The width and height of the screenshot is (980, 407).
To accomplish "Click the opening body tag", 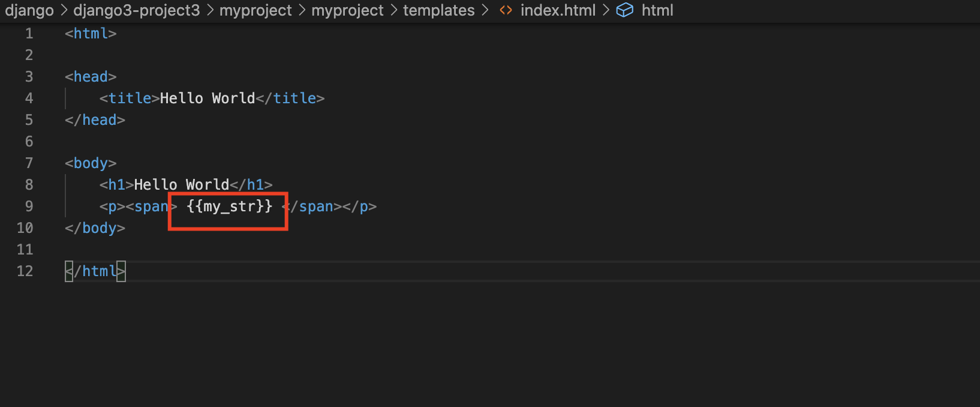I will tap(91, 163).
